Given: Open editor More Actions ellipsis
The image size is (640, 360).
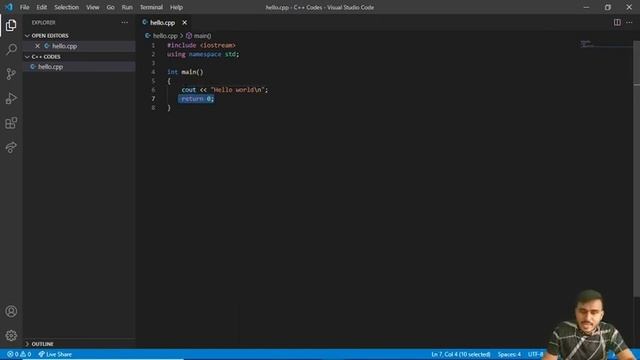Looking at the screenshot, I should pyautogui.click(x=629, y=22).
